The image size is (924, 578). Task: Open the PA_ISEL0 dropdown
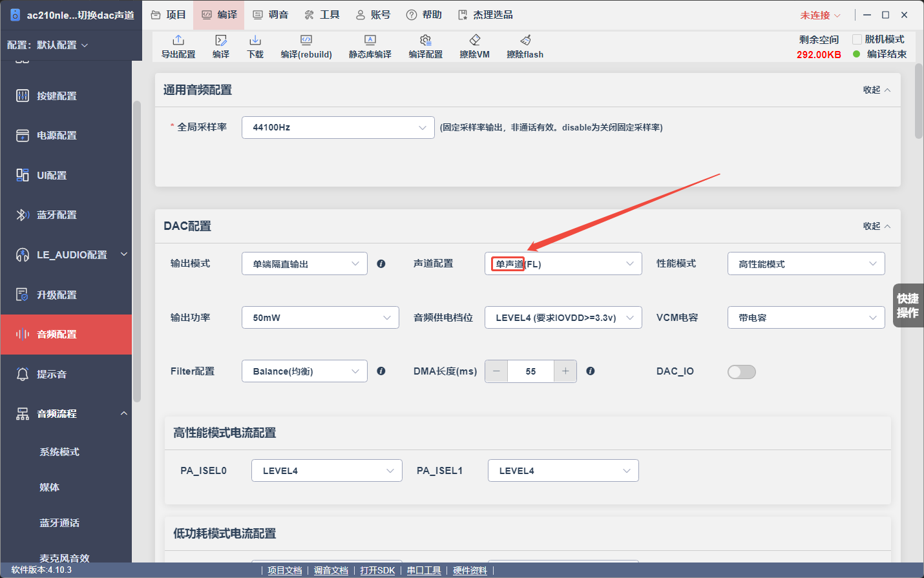click(327, 471)
